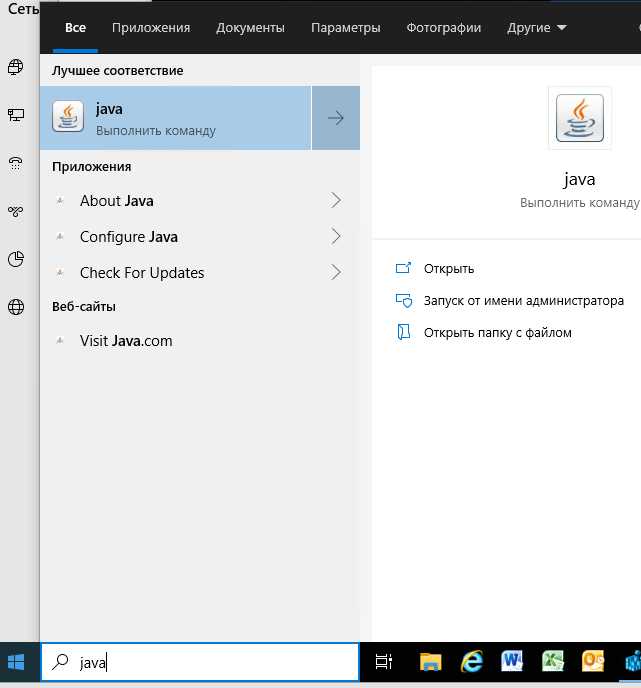
Task: Click the search box containing java
Action: pos(200,662)
